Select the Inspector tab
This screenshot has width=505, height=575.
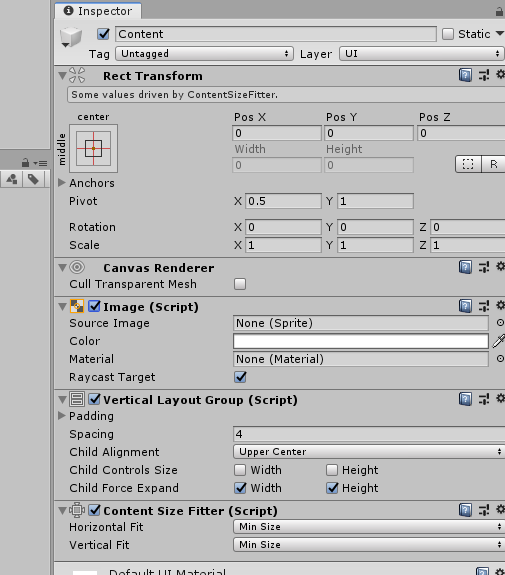pyautogui.click(x=98, y=11)
